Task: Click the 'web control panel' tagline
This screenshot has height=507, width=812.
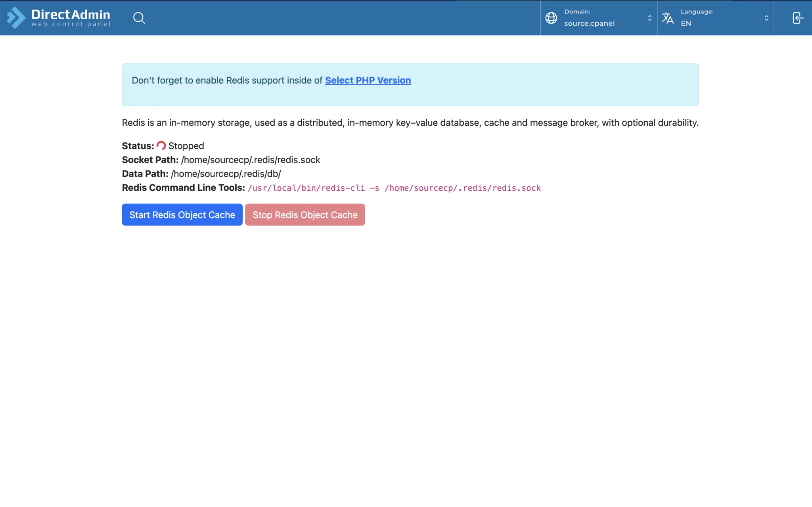Action: pyautogui.click(x=71, y=24)
